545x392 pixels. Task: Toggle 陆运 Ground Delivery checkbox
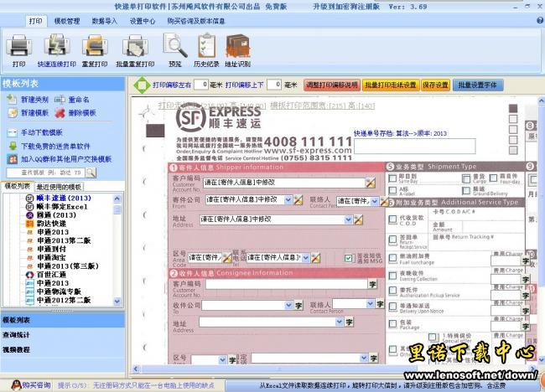(465, 191)
